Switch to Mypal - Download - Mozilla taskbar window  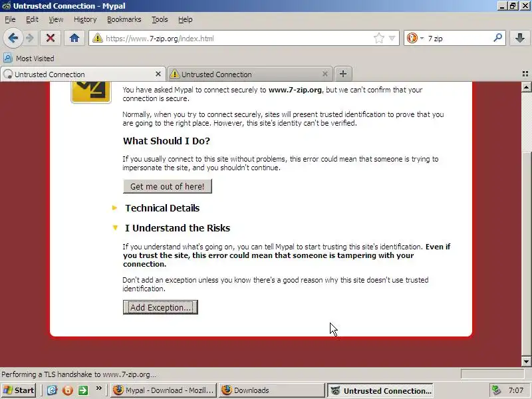[163, 390]
